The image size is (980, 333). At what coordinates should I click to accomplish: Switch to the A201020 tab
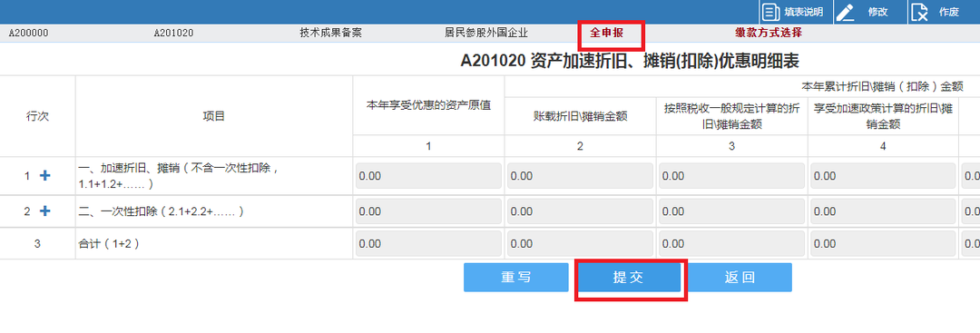click(x=173, y=33)
